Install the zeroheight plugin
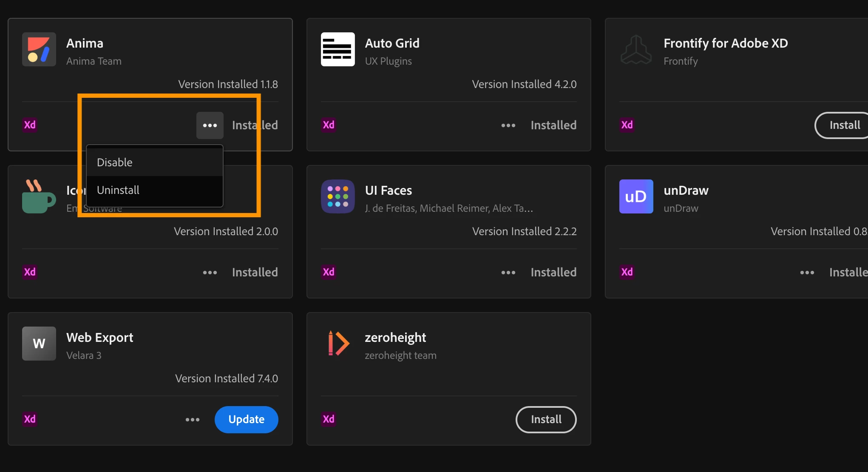The height and width of the screenshot is (472, 868). coord(546,420)
